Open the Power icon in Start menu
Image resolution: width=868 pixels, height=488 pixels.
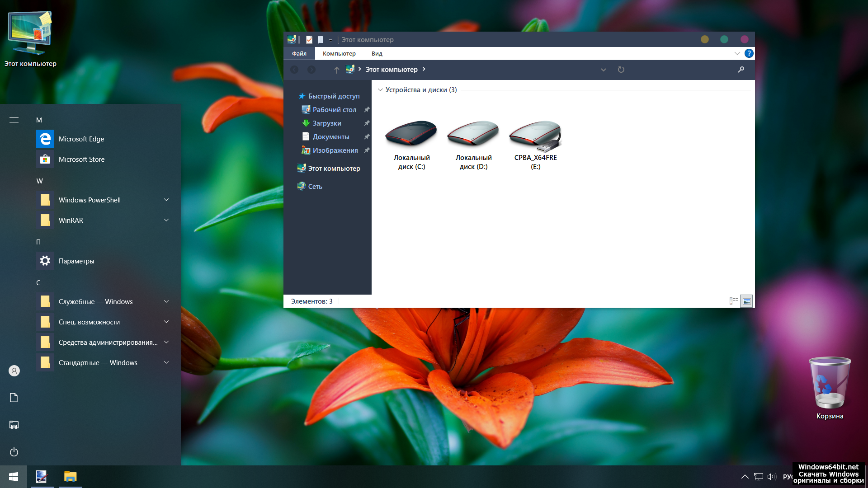[14, 452]
